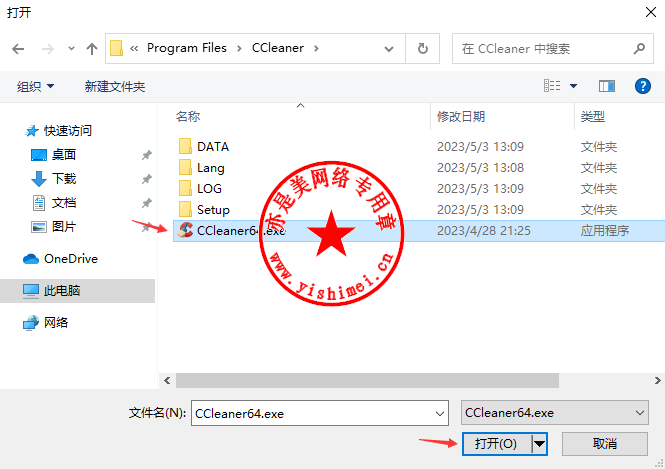
Task: Navigate up one folder level
Action: (x=92, y=49)
